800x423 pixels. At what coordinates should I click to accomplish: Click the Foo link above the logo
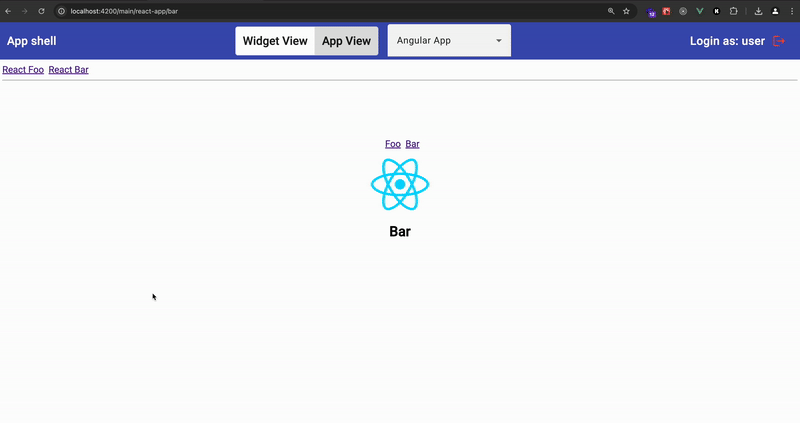pyautogui.click(x=393, y=144)
